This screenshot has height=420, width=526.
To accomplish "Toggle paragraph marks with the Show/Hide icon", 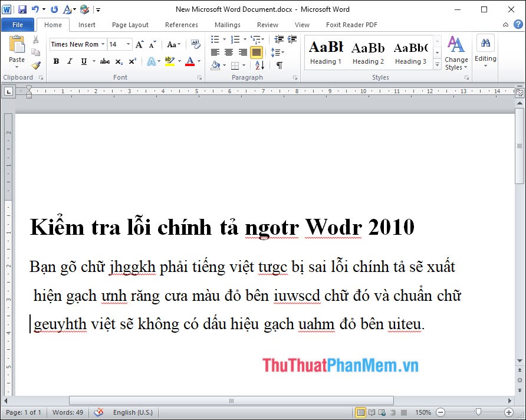I will 278,64.
